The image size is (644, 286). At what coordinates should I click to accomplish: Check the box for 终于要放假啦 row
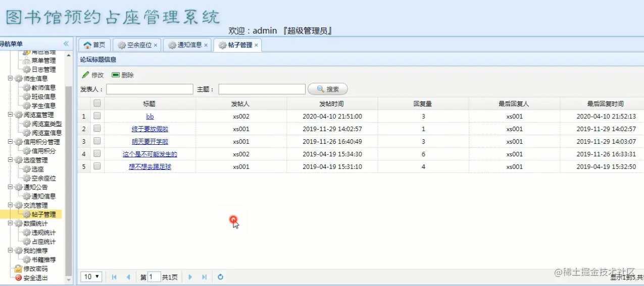pos(97,129)
